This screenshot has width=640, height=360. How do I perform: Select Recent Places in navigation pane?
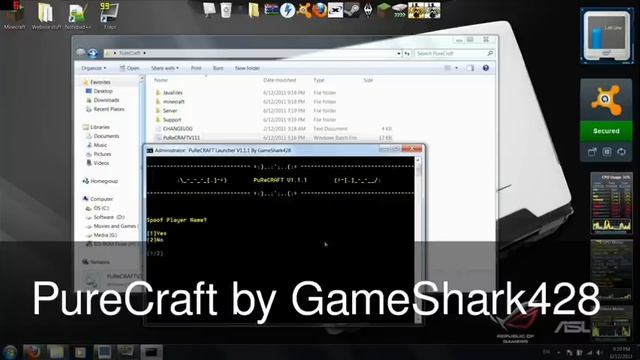pos(109,109)
